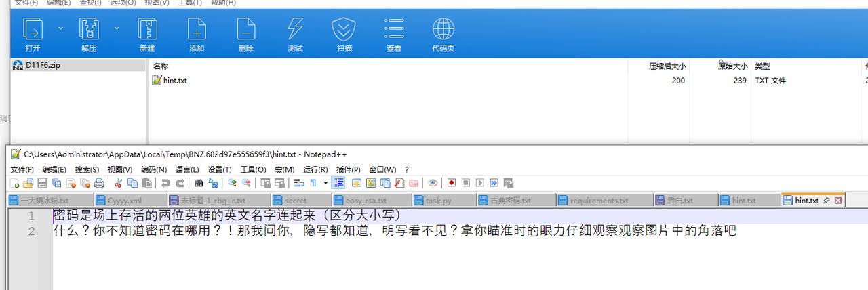
Task: Click the 删除 (Delete) file icon
Action: [246, 35]
